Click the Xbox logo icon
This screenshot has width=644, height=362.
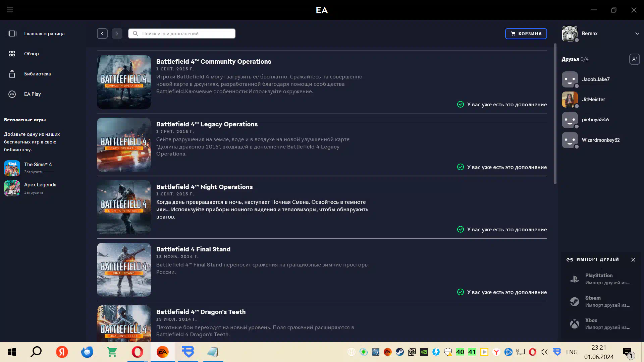575,324
